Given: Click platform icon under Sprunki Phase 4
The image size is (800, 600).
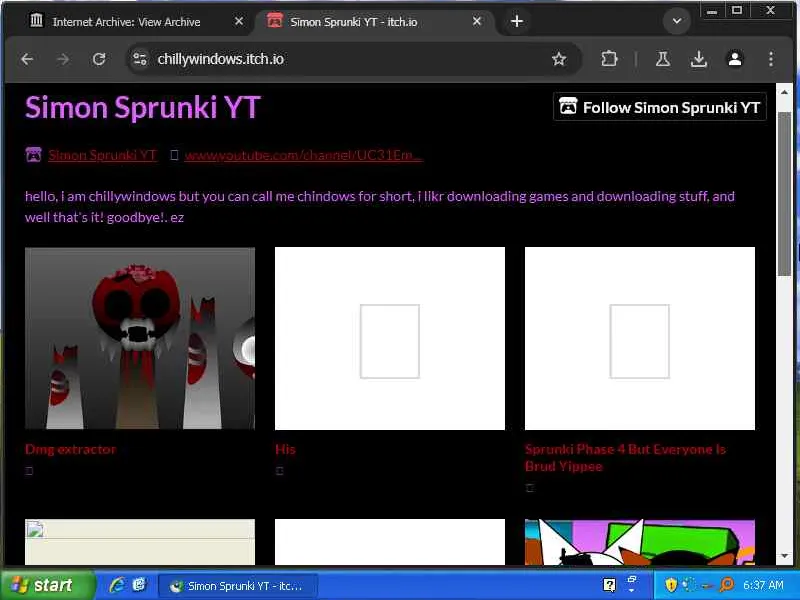Looking at the screenshot, I should [x=530, y=488].
